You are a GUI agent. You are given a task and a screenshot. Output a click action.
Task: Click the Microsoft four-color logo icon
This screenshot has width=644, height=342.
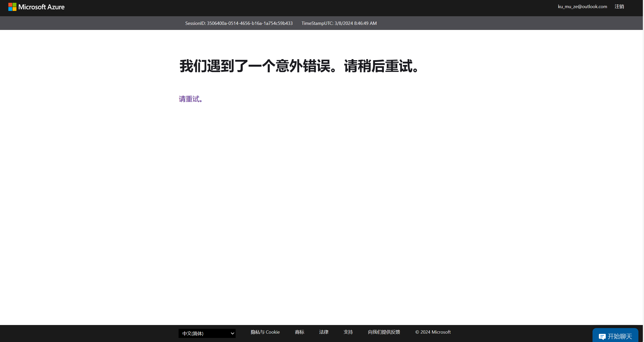pos(12,7)
